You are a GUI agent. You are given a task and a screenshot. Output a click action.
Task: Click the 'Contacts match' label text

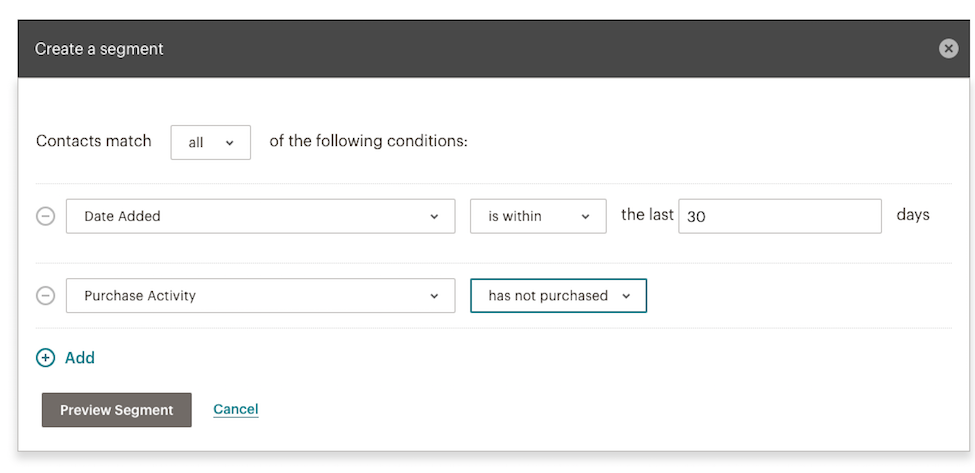(94, 141)
